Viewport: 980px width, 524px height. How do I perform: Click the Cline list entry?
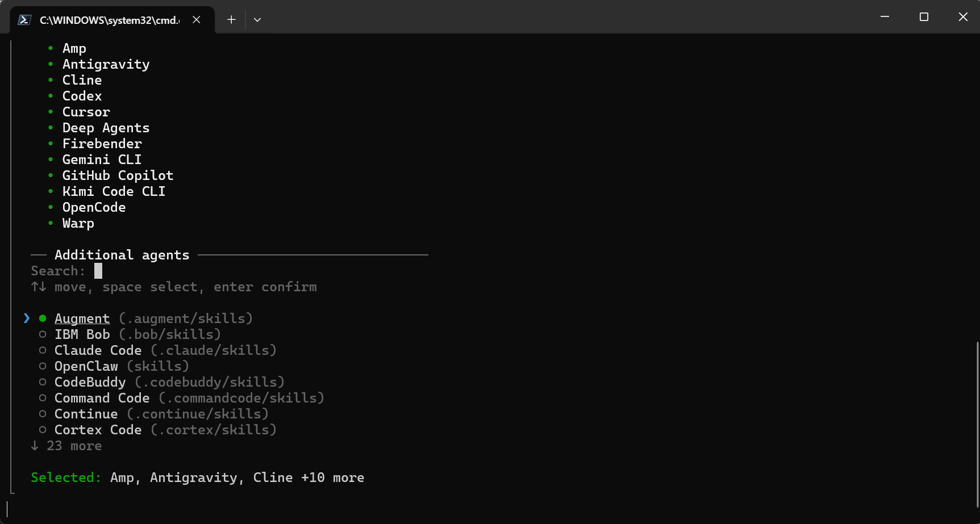click(82, 80)
